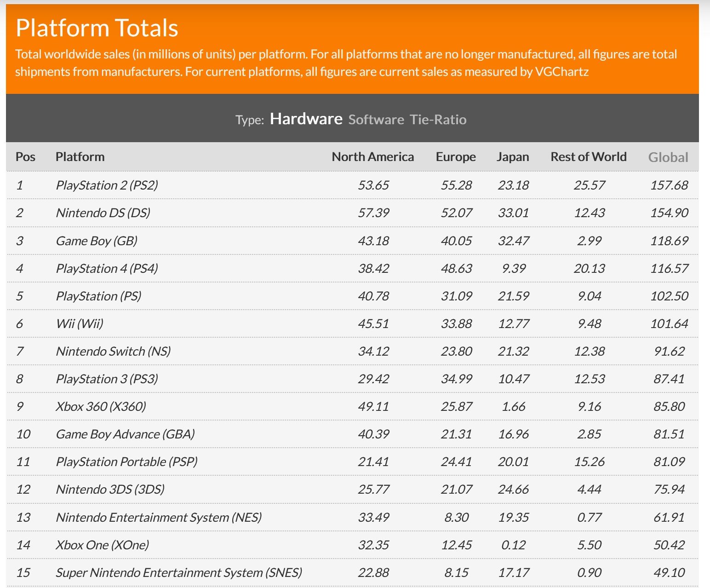Click the Platform column header
The image size is (710, 588).
[x=80, y=157]
